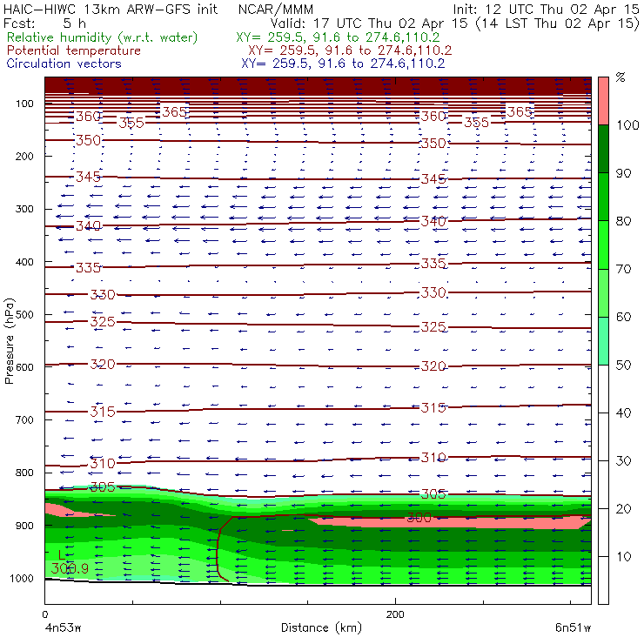Click the blue "XY= 259.5, 91.6 to 274.6,110.2" text
The height and width of the screenshot is (644, 644).
click(x=343, y=64)
